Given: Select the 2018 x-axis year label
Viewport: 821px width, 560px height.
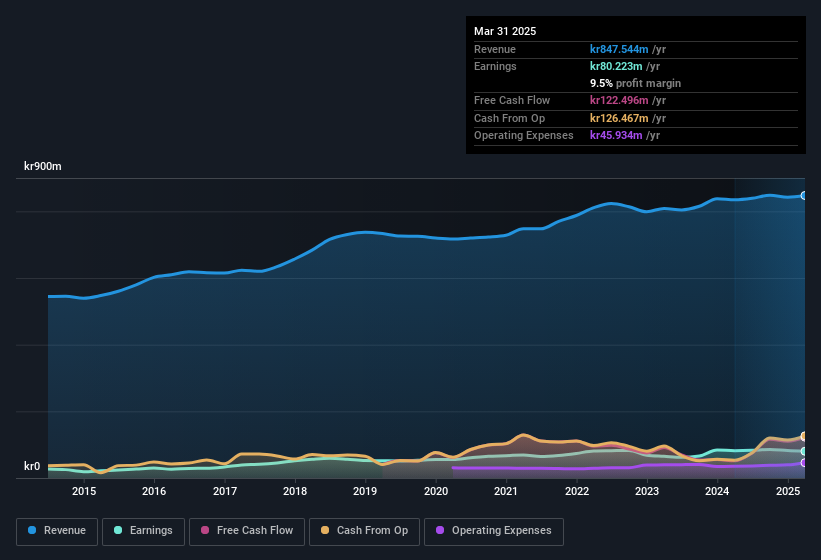Looking at the screenshot, I should pyautogui.click(x=295, y=491).
